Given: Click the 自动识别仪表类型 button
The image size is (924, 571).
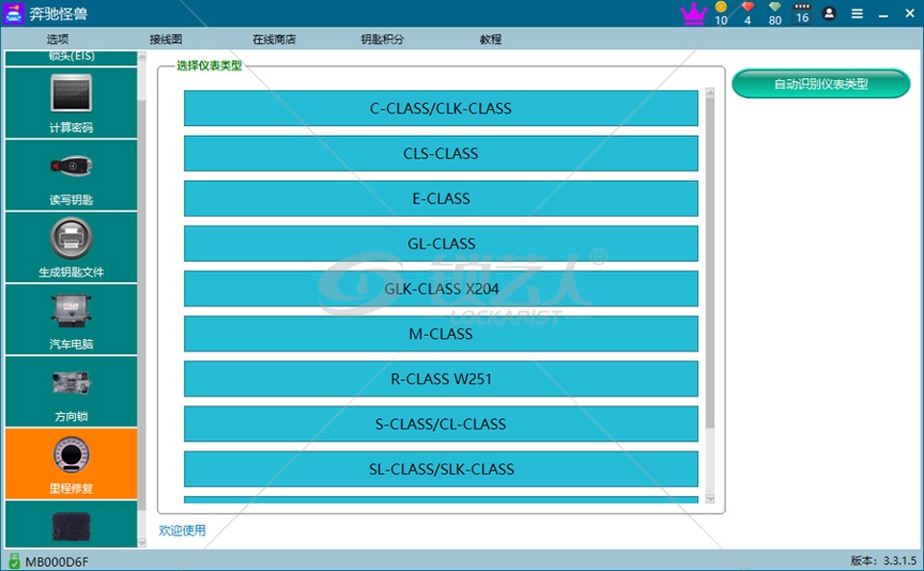Looking at the screenshot, I should coord(821,84).
